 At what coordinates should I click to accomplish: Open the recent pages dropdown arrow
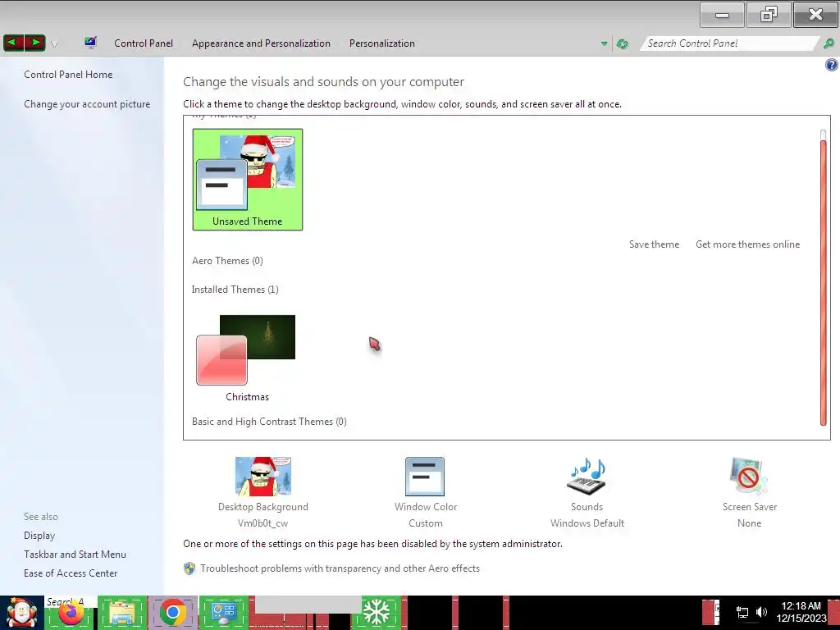54,44
